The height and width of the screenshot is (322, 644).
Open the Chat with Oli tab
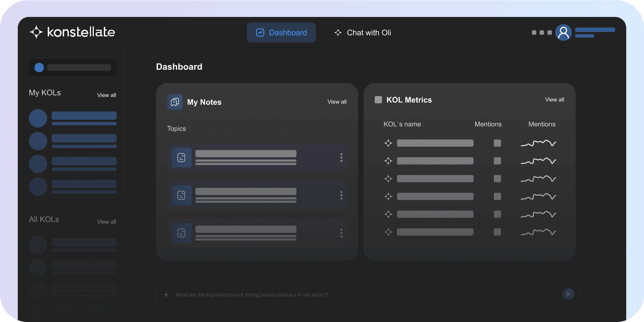(x=363, y=33)
